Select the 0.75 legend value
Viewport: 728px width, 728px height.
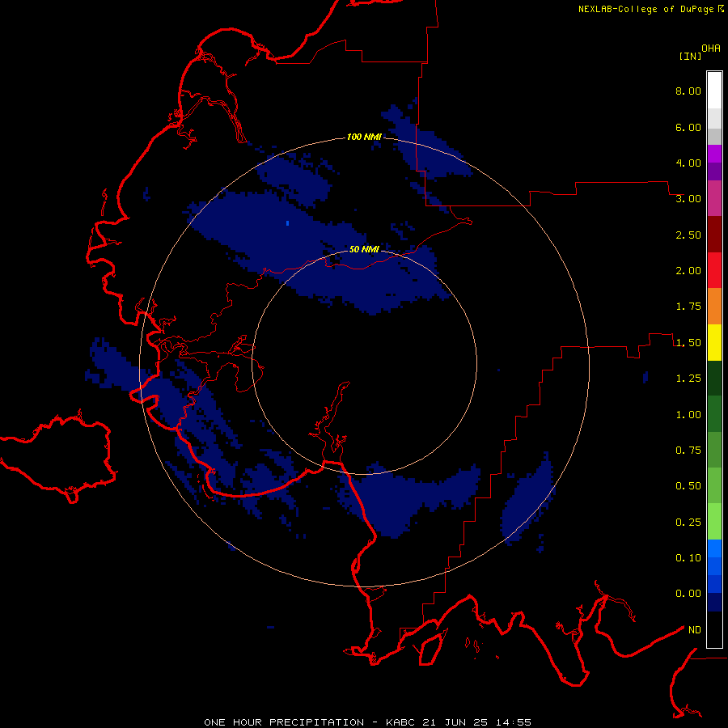tap(688, 451)
